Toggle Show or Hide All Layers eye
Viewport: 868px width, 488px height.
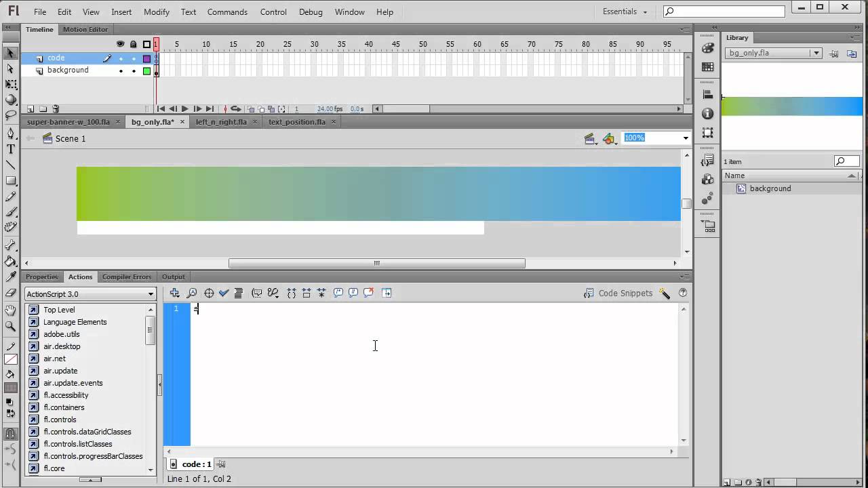click(x=121, y=44)
